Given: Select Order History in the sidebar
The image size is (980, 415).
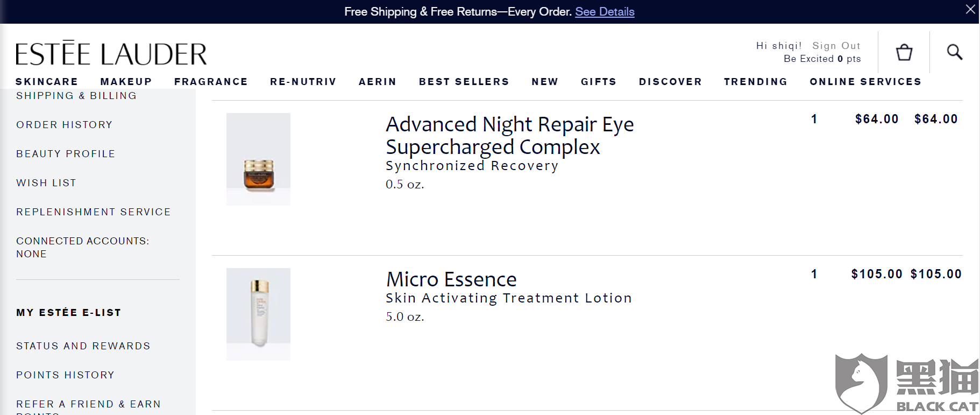Looking at the screenshot, I should pyautogui.click(x=65, y=125).
